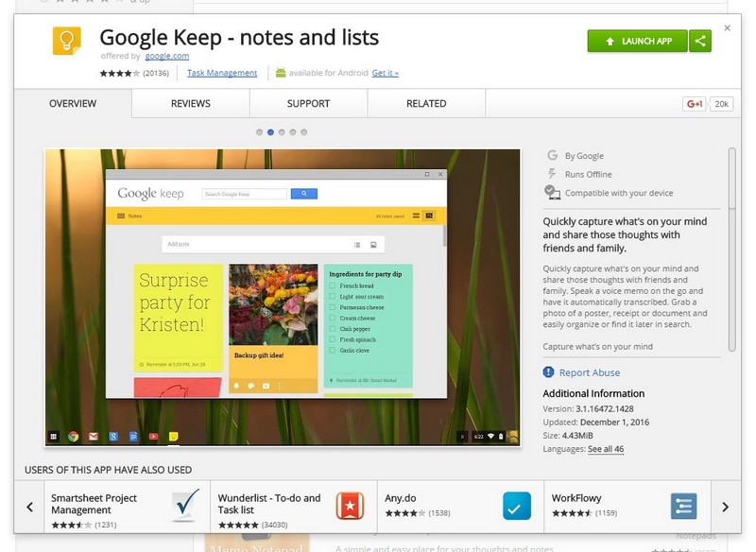Go to next related apps with right arrow
Viewport: 756px width, 552px height.
tap(725, 507)
